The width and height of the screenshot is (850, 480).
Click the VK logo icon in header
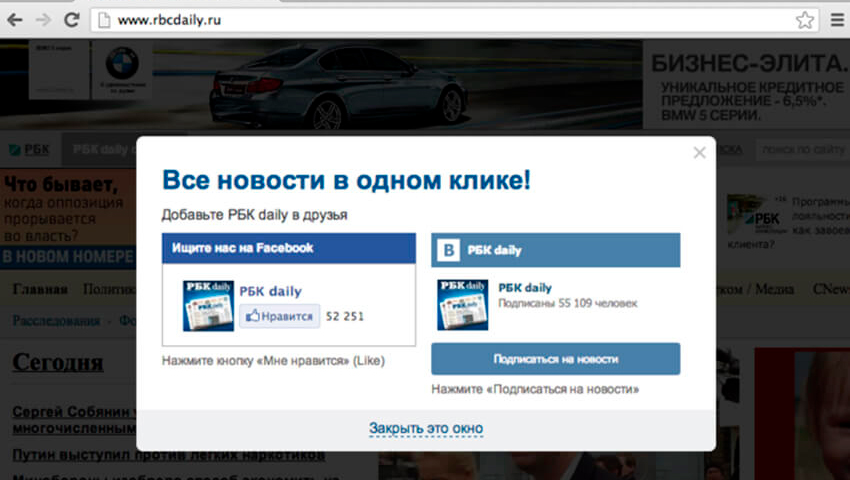point(449,250)
